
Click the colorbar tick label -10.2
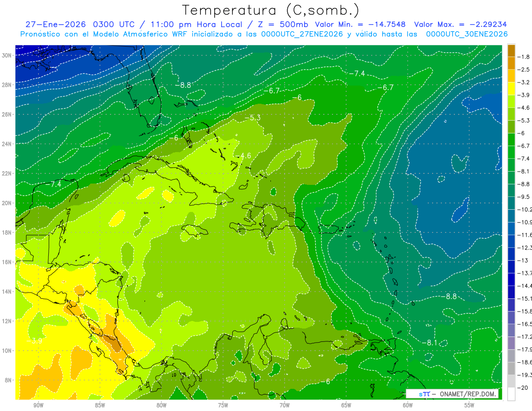pyautogui.click(x=525, y=210)
